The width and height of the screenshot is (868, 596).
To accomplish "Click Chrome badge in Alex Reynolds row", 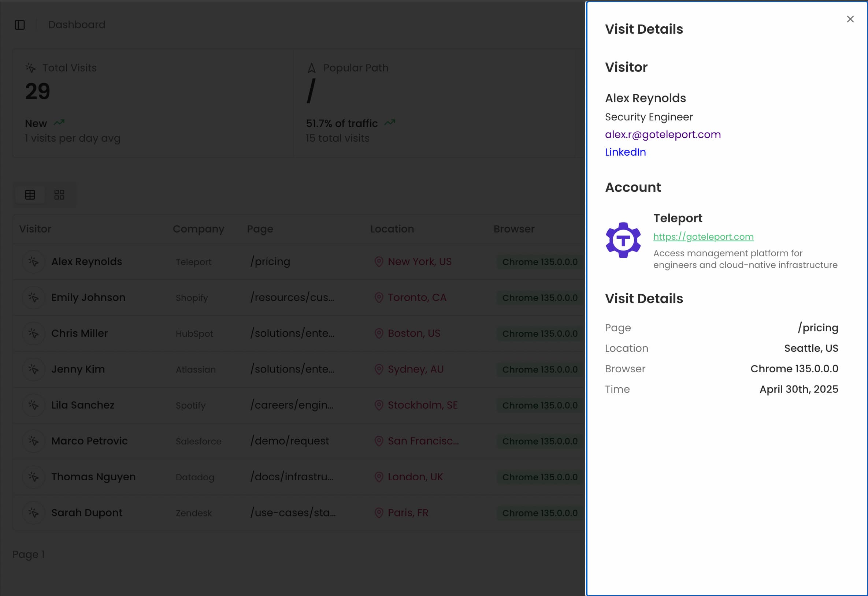I will click(540, 262).
